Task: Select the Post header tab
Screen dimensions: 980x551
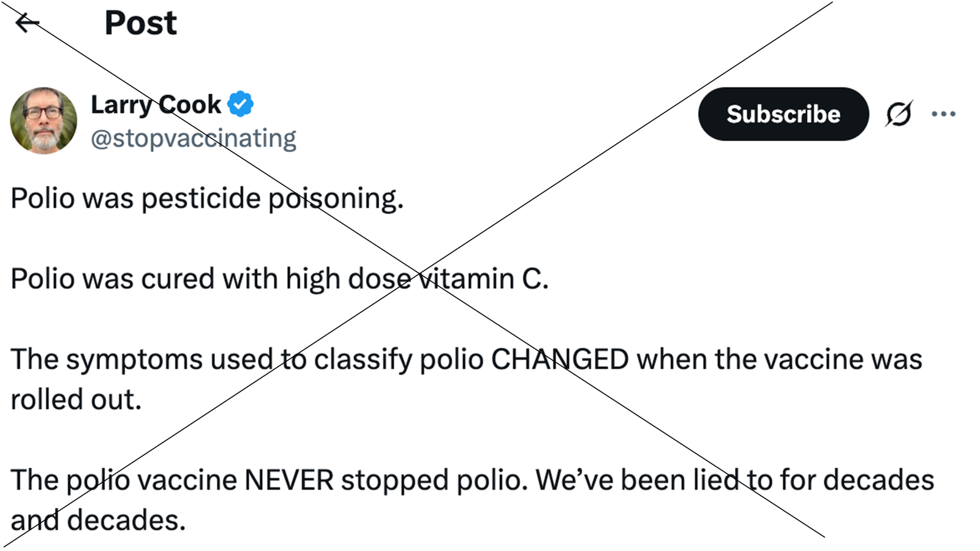Action: click(x=140, y=23)
